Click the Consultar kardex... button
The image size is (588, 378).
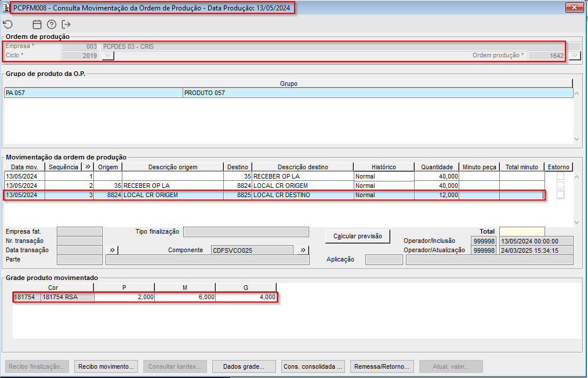point(175,366)
